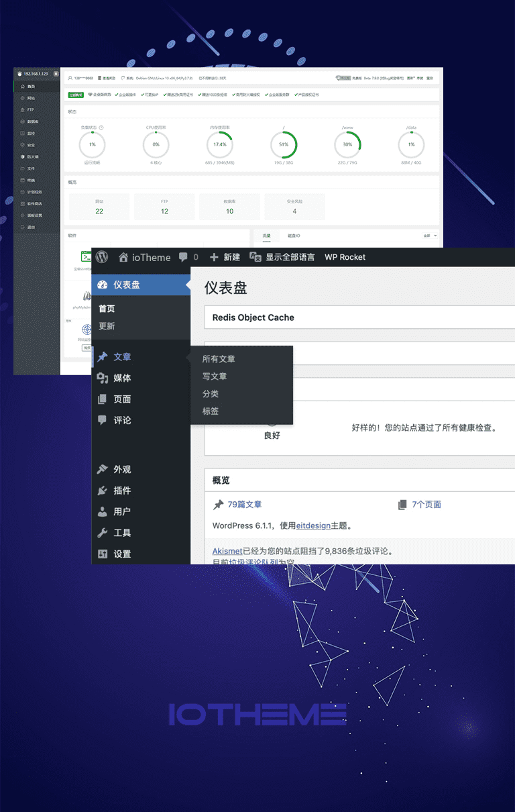Viewport: 515px width, 812px height.
Task: Click the translate icon for 显示全部语言
Action: (255, 257)
